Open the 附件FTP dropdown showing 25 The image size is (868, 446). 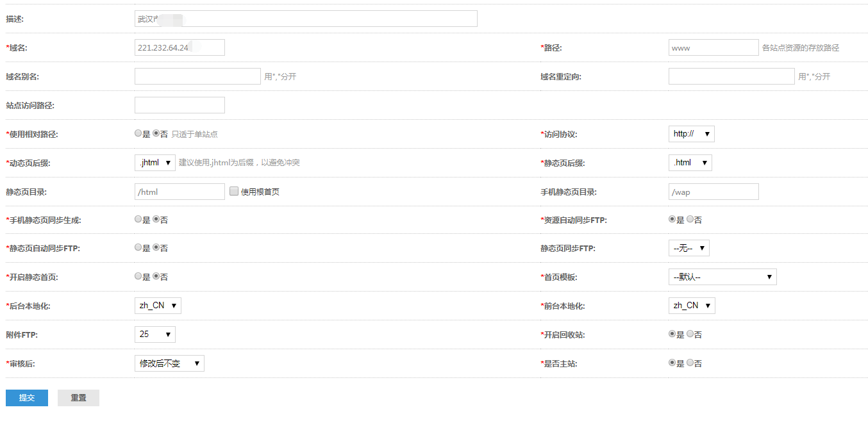point(154,334)
